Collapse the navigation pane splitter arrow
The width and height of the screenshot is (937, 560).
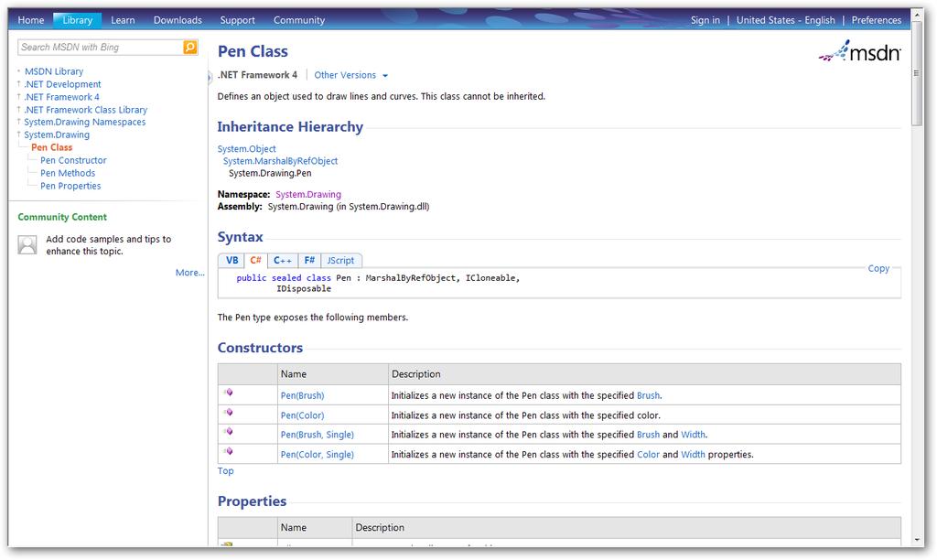tap(210, 77)
